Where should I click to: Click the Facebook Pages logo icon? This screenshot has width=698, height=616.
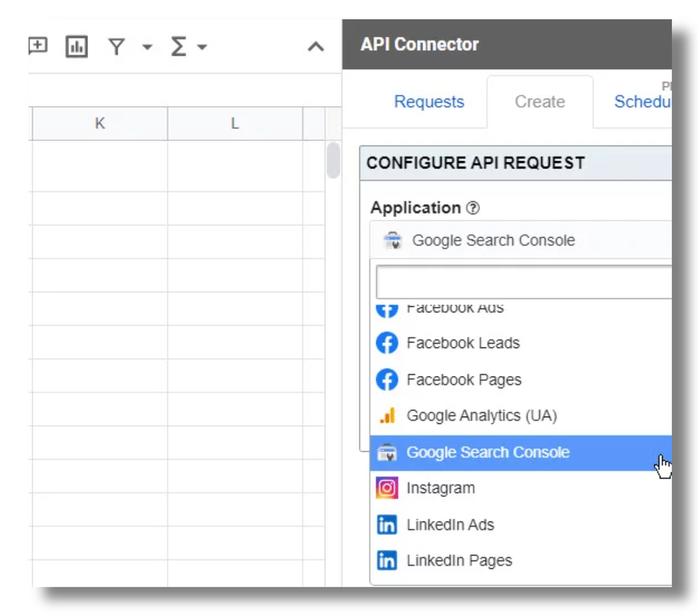click(387, 380)
